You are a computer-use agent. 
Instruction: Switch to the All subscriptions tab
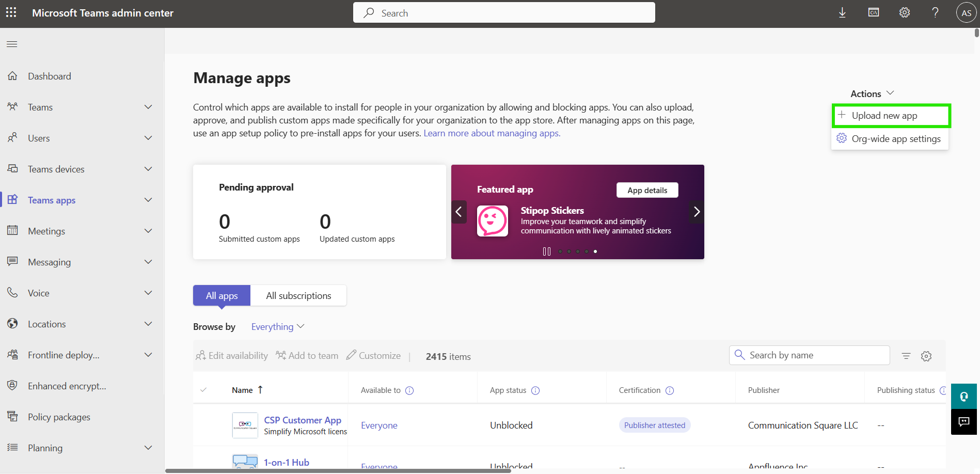pyautogui.click(x=298, y=295)
